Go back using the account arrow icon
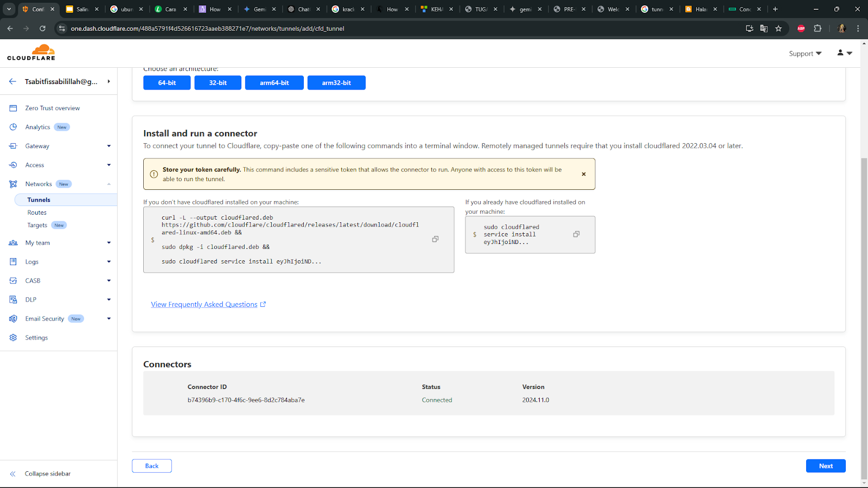Image resolution: width=868 pixels, height=488 pixels. 12,81
